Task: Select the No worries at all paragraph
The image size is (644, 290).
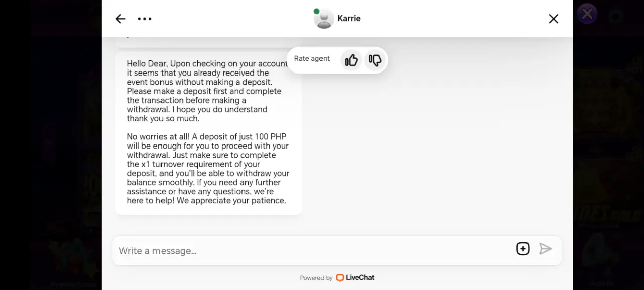Action: 208,169
